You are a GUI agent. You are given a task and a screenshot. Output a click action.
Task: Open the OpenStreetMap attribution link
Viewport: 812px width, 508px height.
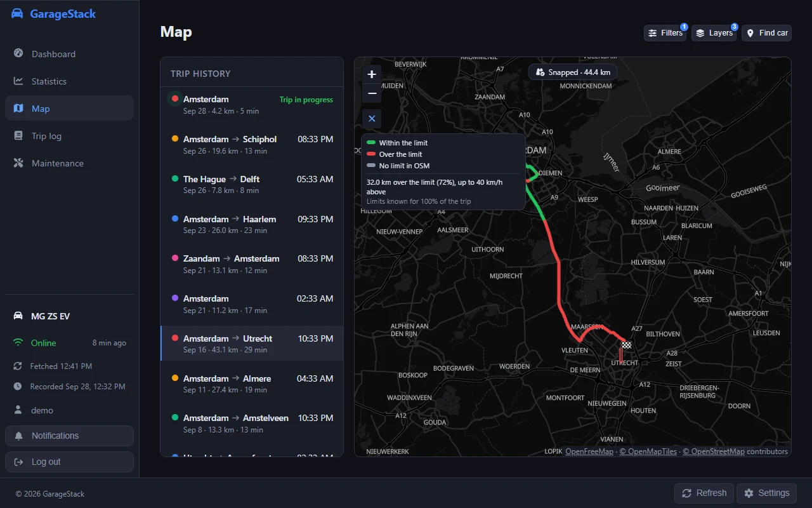coord(714,451)
